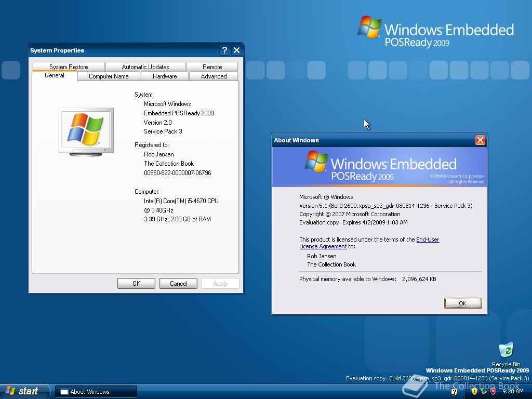Switch to the Remote tab
Image resolution: width=532 pixels, height=399 pixels.
[212, 67]
